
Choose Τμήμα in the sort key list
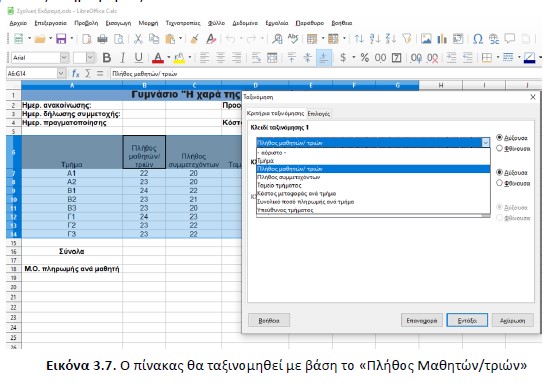click(373, 161)
